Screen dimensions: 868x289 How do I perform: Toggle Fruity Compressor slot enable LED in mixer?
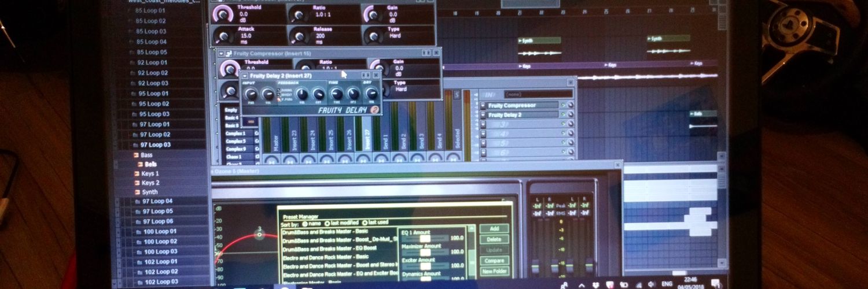562,106
